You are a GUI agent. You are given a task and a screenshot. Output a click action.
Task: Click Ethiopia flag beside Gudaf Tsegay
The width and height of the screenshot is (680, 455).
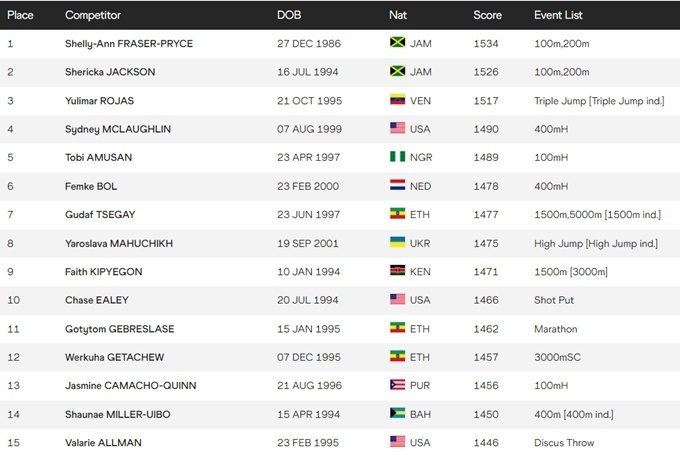(396, 214)
